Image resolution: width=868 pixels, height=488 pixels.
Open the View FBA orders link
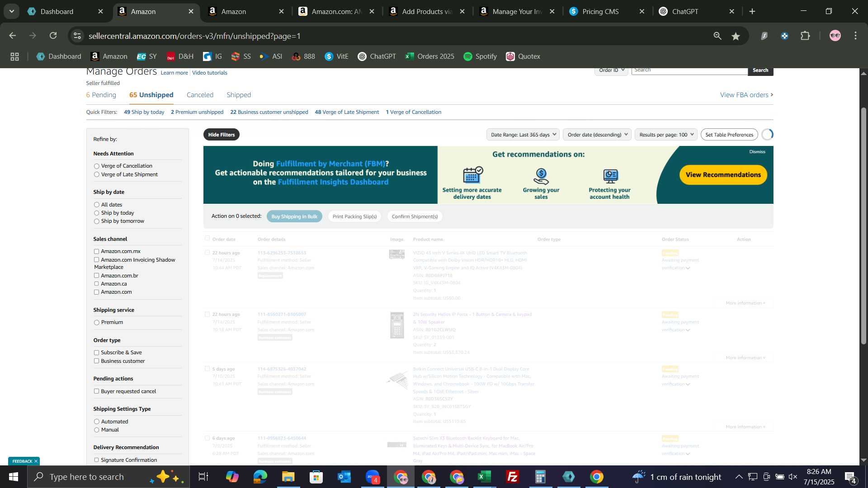746,95
